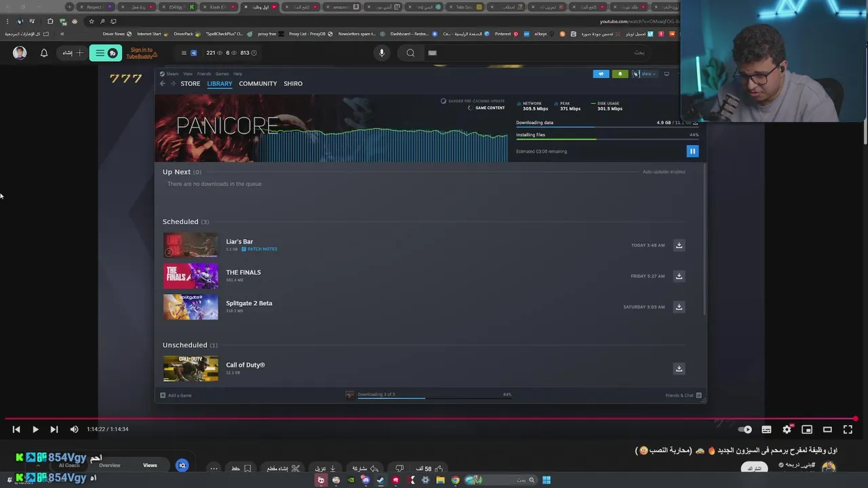
Task: Open Internet Start bookmark
Action: 153,34
